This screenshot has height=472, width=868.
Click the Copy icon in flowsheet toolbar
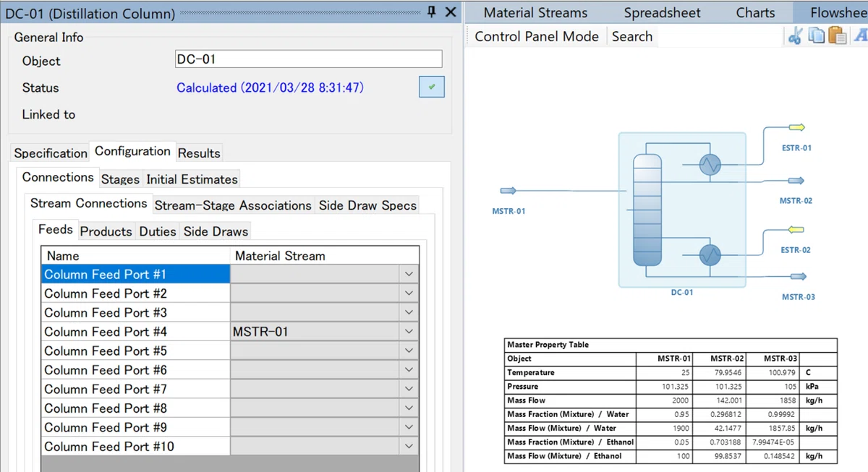[x=817, y=36]
